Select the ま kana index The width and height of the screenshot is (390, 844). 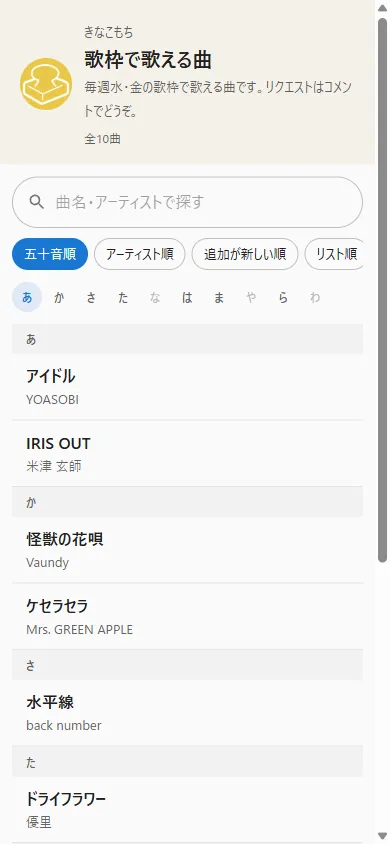tap(219, 298)
